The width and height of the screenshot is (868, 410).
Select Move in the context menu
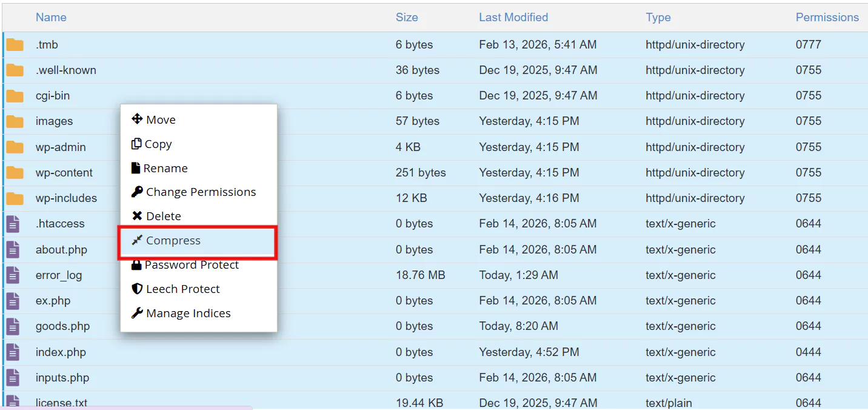click(161, 120)
